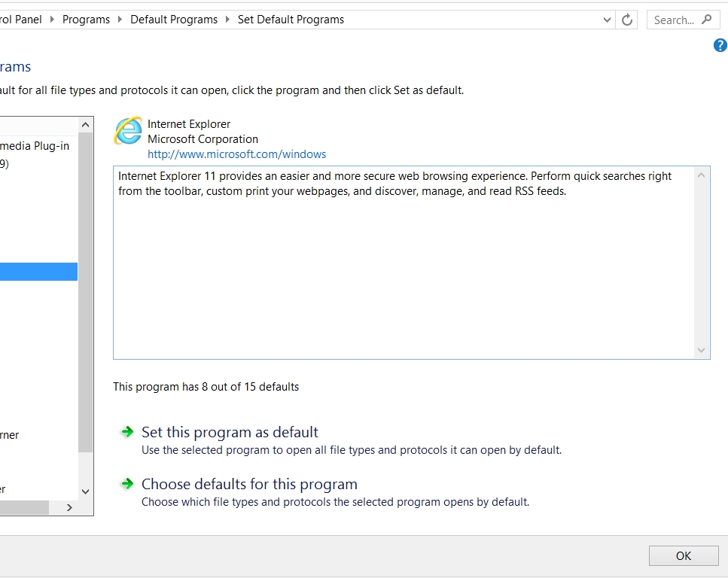The width and height of the screenshot is (728, 578).
Task: Expand the arrow after Control Panel breadcrumb
Action: click(51, 20)
